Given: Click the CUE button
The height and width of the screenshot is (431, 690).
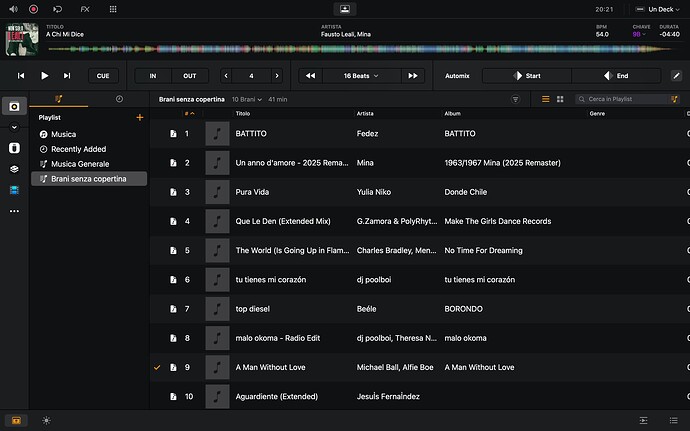Looking at the screenshot, I should click(101, 75).
